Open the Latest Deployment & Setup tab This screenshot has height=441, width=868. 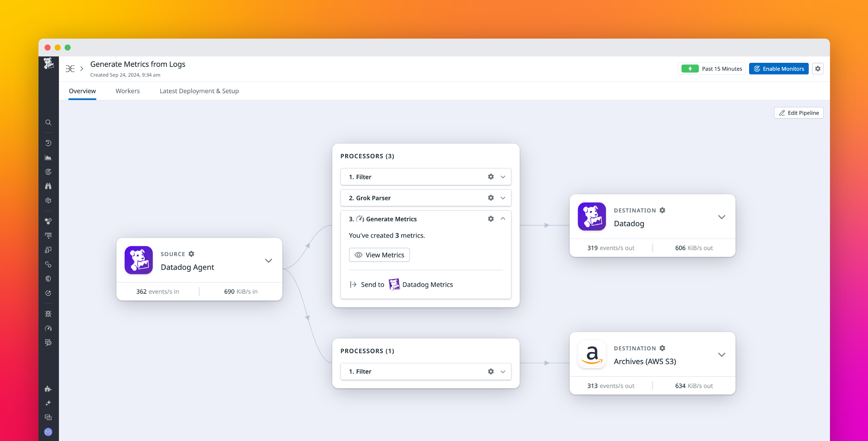(x=199, y=91)
